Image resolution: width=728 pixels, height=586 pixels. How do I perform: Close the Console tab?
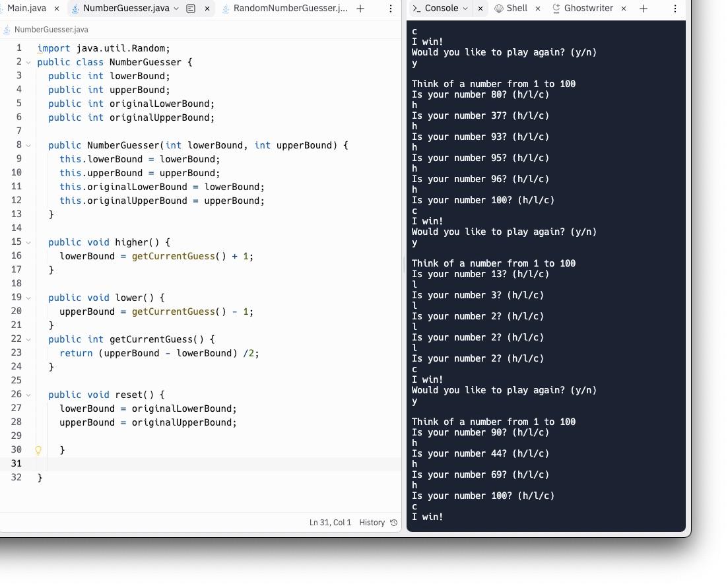pos(480,9)
